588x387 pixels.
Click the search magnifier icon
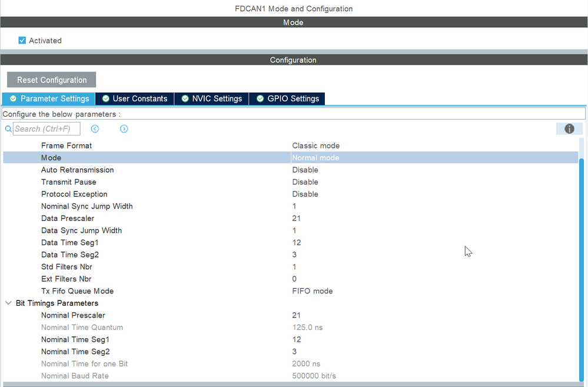click(8, 129)
